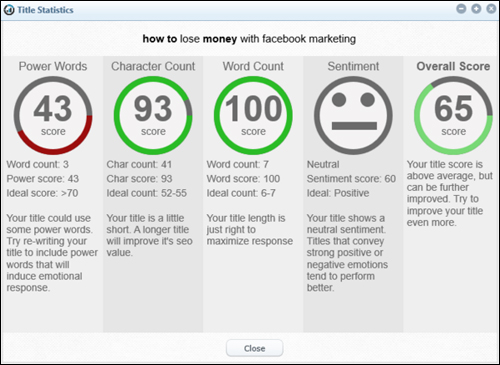This screenshot has height=365, width=500.
Task: Click the Power Words score gauge showing 43
Action: [53, 115]
